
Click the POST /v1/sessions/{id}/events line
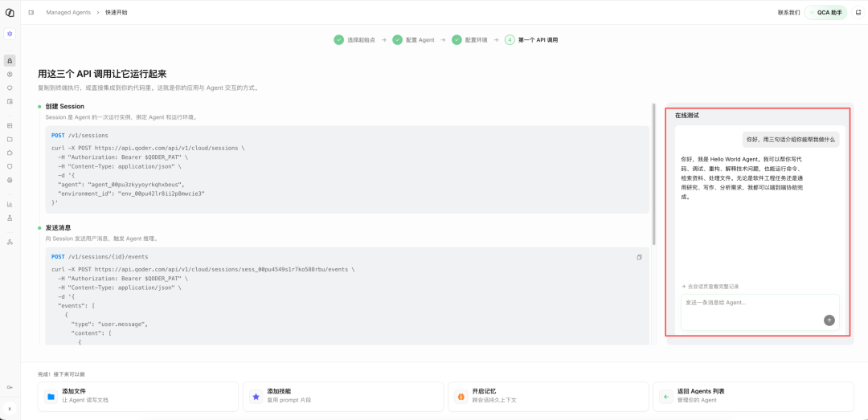(x=100, y=257)
